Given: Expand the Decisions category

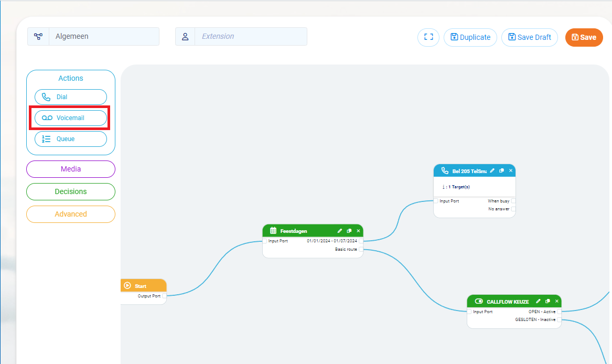Looking at the screenshot, I should pos(71,191).
